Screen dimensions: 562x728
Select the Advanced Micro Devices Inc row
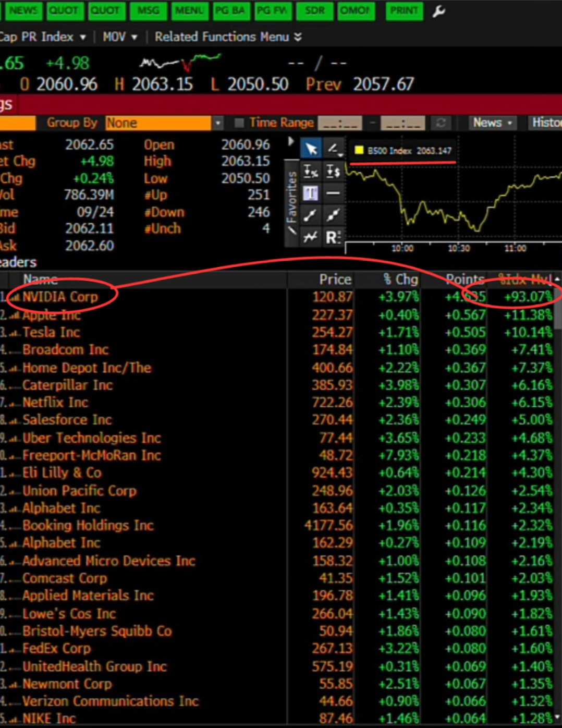point(276,561)
